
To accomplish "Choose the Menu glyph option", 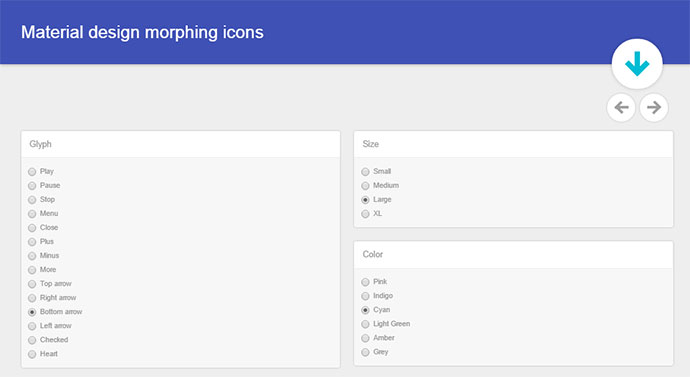I will coord(32,214).
